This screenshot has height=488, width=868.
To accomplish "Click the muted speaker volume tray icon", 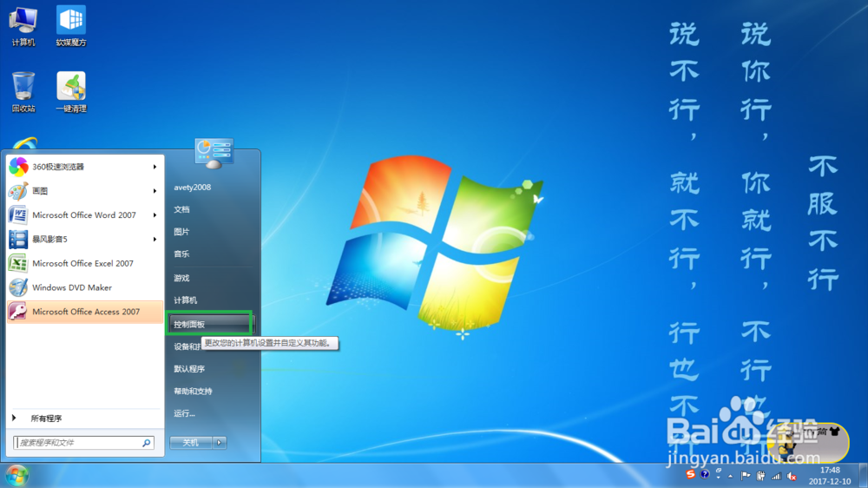I will click(792, 476).
